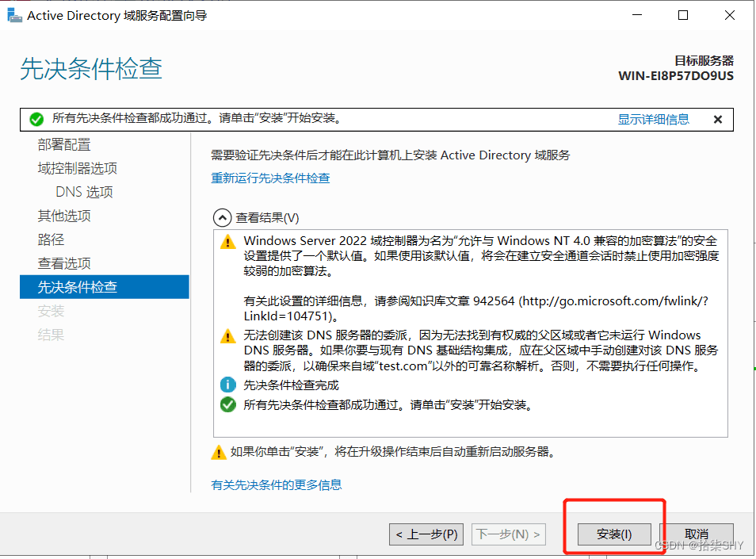Close the configuration wizard window
The width and height of the screenshot is (756, 559).
[x=730, y=15]
